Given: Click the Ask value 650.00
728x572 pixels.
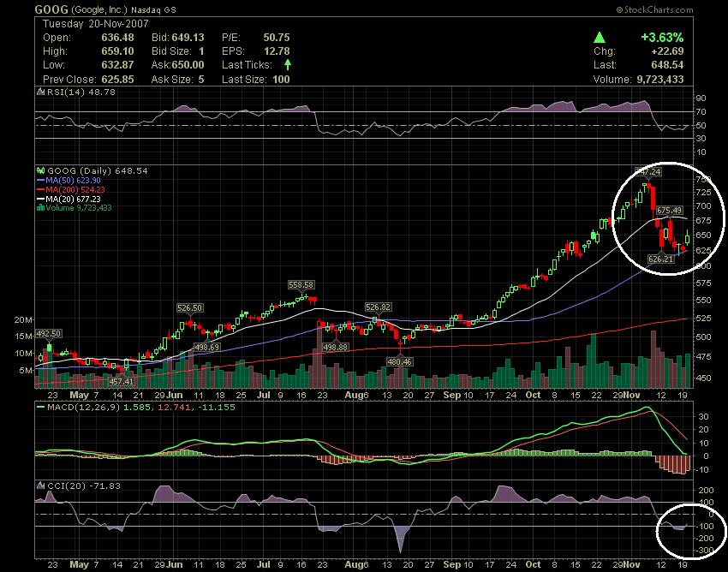Looking at the screenshot, I should pos(188,65).
